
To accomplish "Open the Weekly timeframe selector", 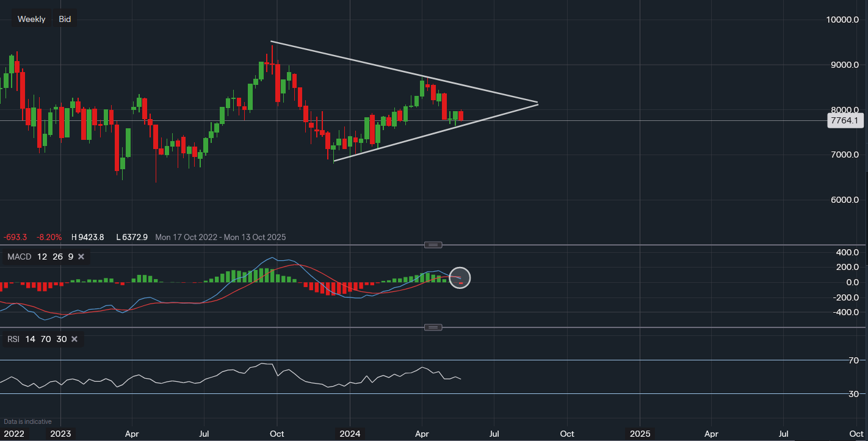I will coord(31,19).
